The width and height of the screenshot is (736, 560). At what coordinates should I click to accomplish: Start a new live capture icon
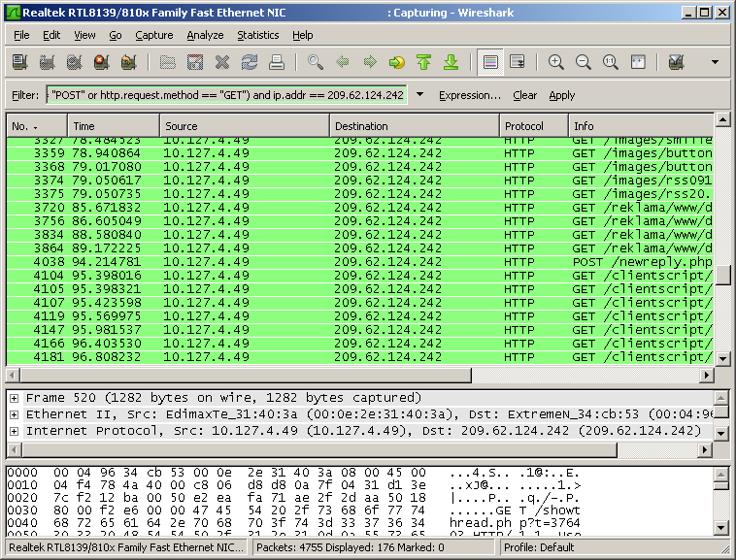point(74,62)
